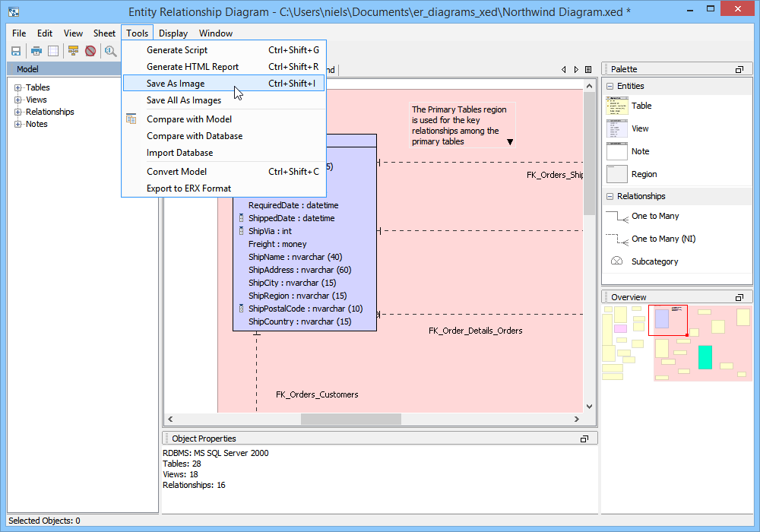The width and height of the screenshot is (760, 532).
Task: Select the Region entity in Palette
Action: 643,174
